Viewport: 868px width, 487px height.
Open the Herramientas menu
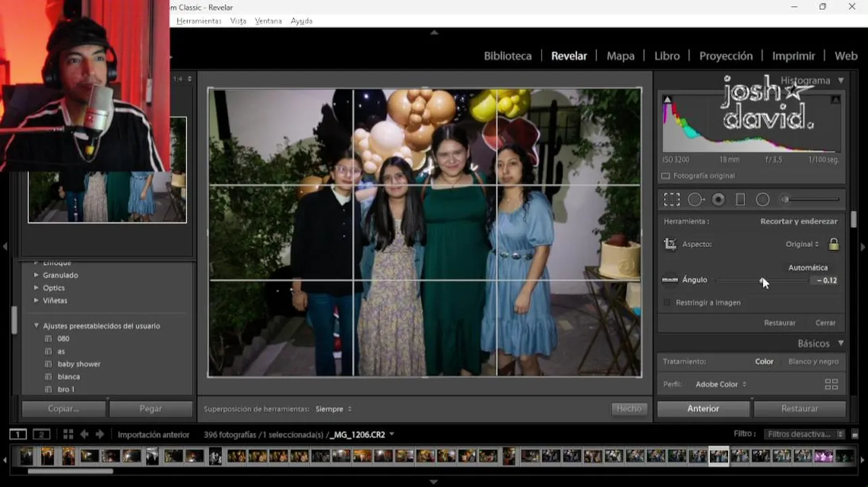coord(199,21)
